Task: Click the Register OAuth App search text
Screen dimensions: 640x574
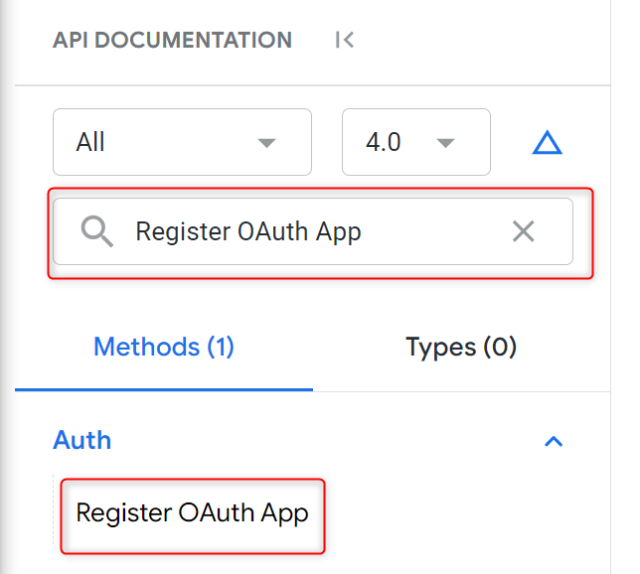Action: click(248, 232)
